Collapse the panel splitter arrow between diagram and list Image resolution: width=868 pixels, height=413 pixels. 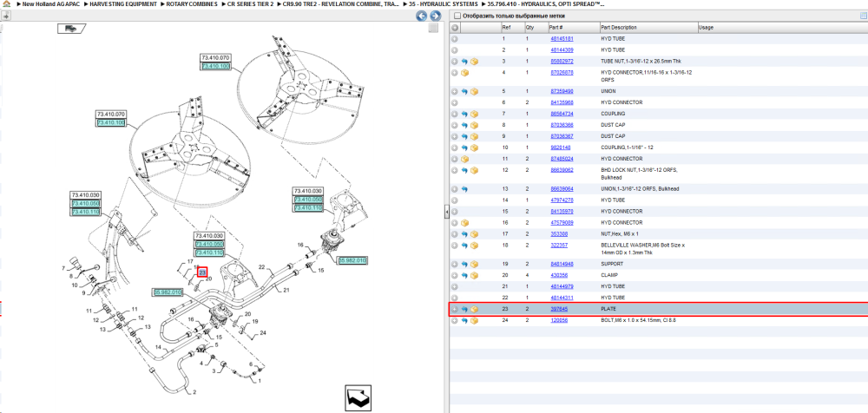point(446,212)
